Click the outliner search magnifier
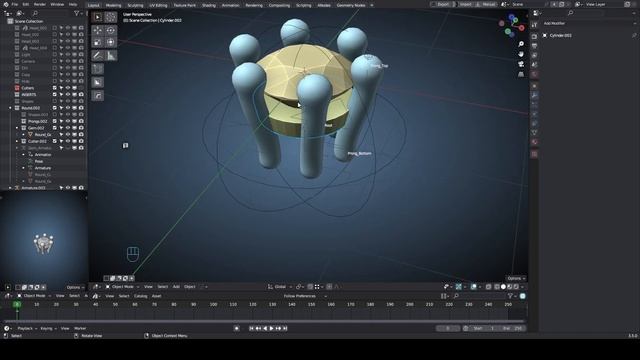Image resolution: width=640 pixels, height=360 pixels. (35, 13)
